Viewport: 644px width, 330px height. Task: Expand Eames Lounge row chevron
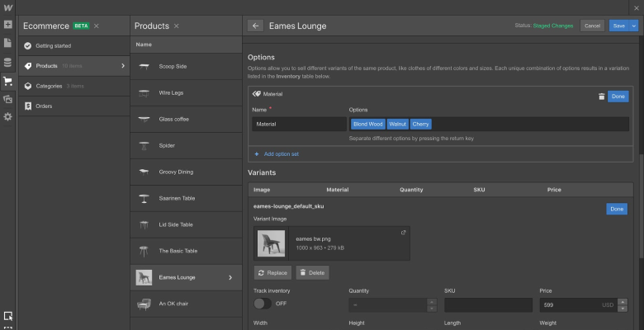(230, 277)
